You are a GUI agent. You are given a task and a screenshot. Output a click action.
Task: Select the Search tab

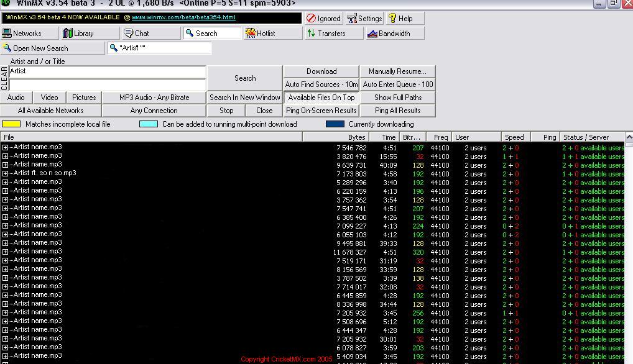pyautogui.click(x=212, y=34)
